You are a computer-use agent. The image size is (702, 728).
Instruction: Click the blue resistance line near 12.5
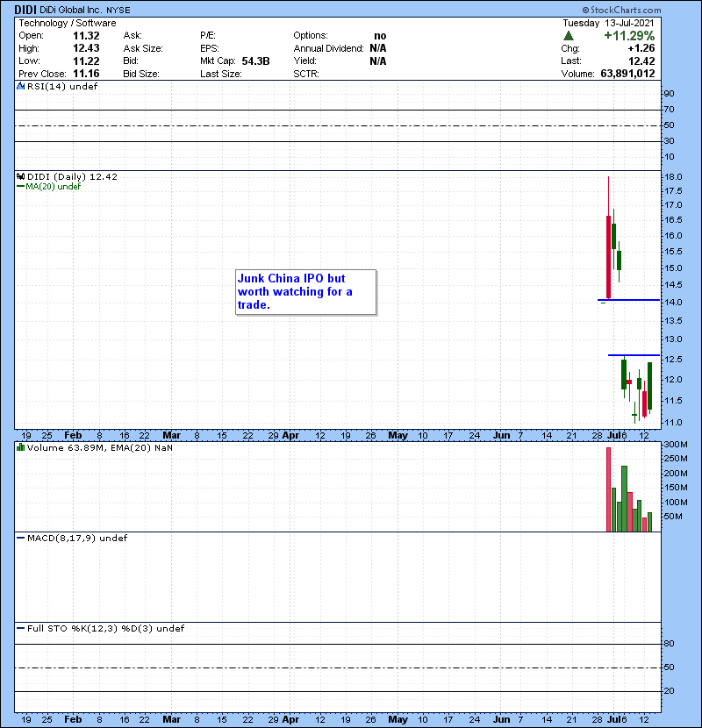coord(634,355)
